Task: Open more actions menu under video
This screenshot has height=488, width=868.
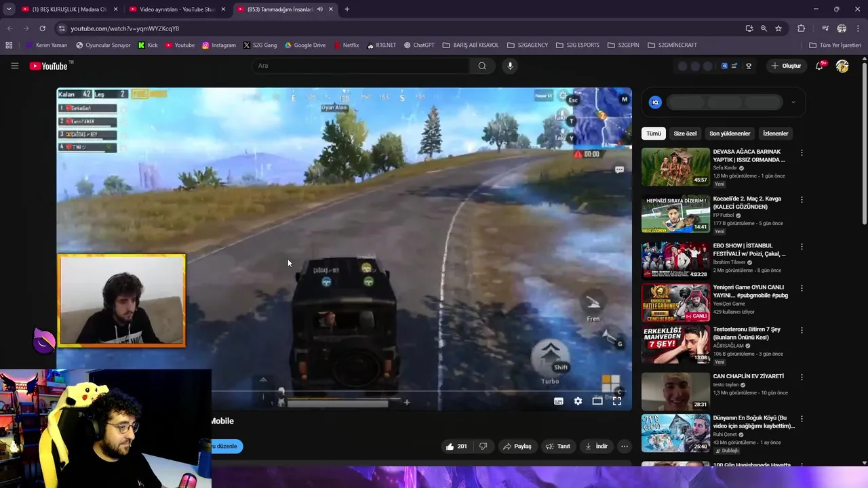Action: click(625, 446)
